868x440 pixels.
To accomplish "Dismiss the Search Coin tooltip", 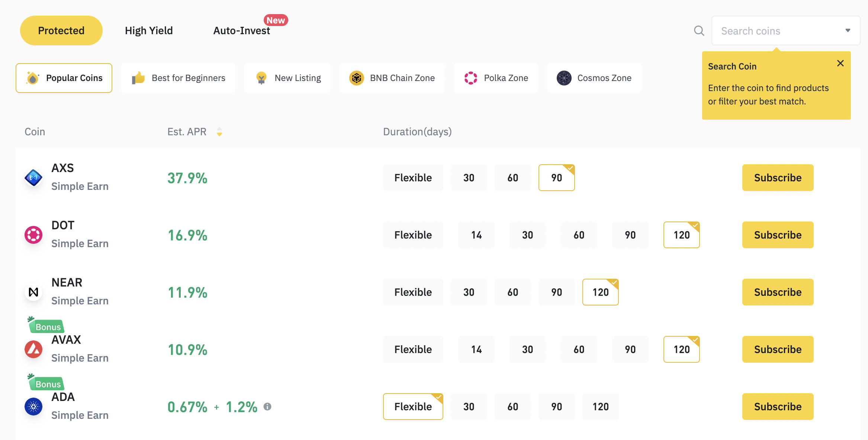I will click(840, 63).
